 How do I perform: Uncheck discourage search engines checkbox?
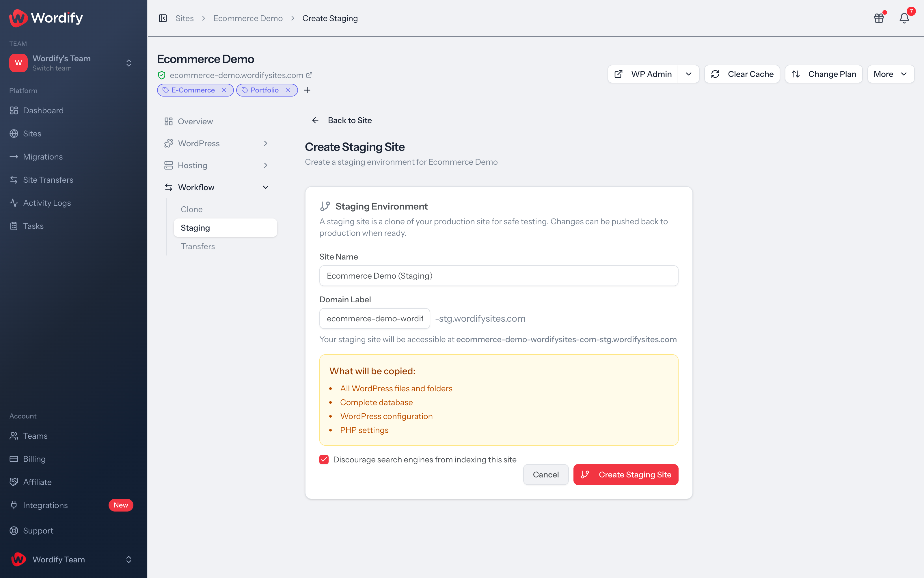324,460
